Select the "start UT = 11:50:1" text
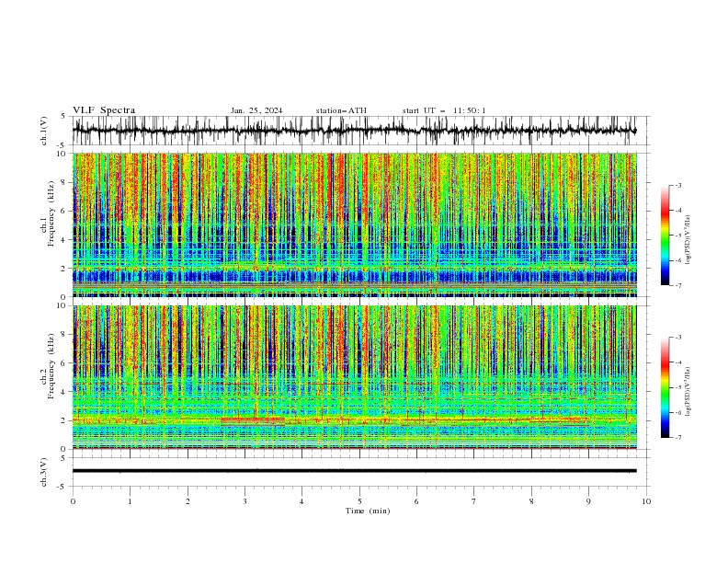 [444, 110]
